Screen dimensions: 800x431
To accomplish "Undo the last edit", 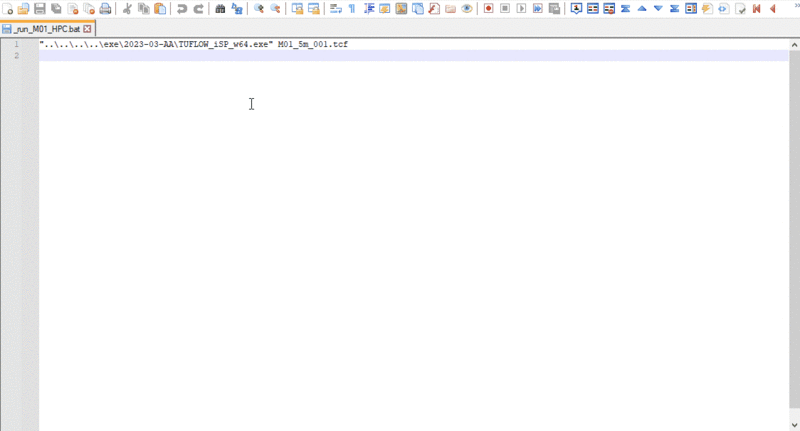I will click(x=182, y=9).
